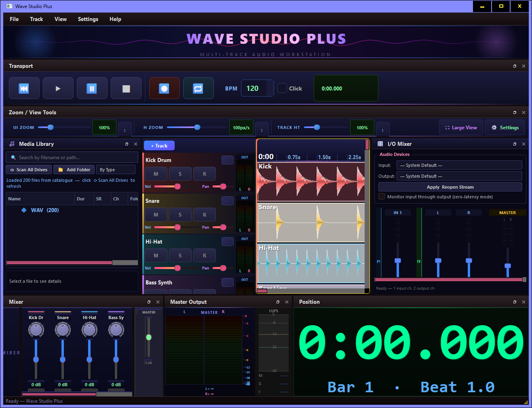The width and height of the screenshot is (532, 408).
Task: Open the audio Input device dropdown
Action: coord(459,165)
